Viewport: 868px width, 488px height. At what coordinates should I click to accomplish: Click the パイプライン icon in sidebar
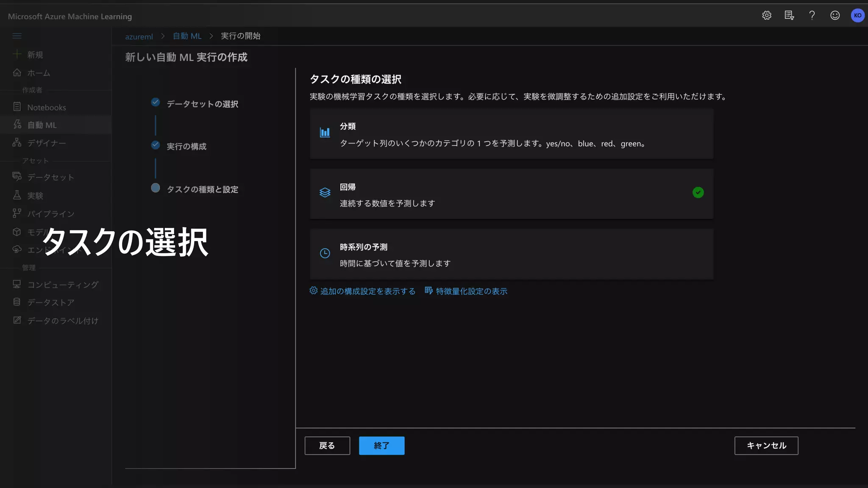pyautogui.click(x=17, y=213)
